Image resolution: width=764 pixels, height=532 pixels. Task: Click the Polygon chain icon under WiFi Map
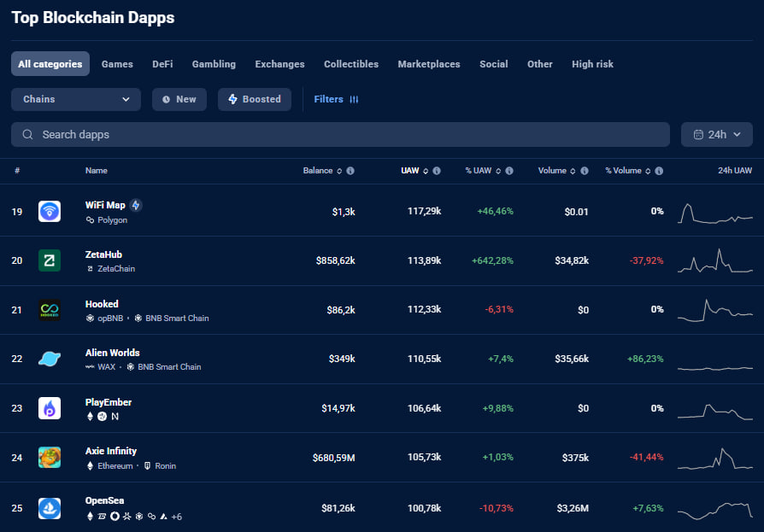(90, 220)
